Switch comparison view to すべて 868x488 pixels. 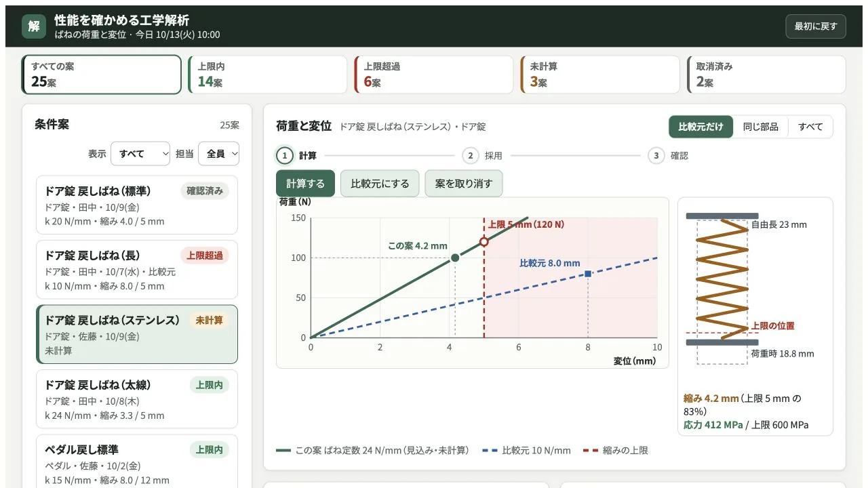(810, 127)
